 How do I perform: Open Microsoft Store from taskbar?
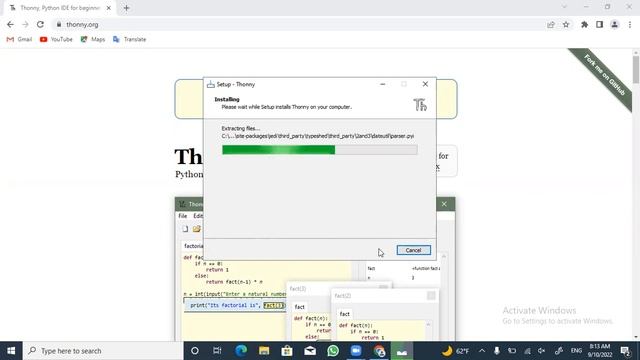coord(287,351)
